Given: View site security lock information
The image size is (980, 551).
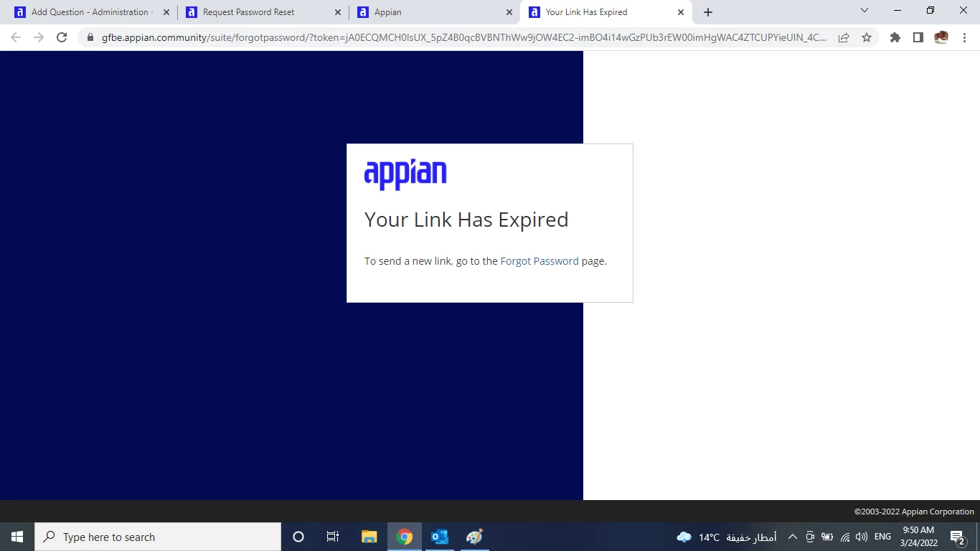Looking at the screenshot, I should click(90, 37).
